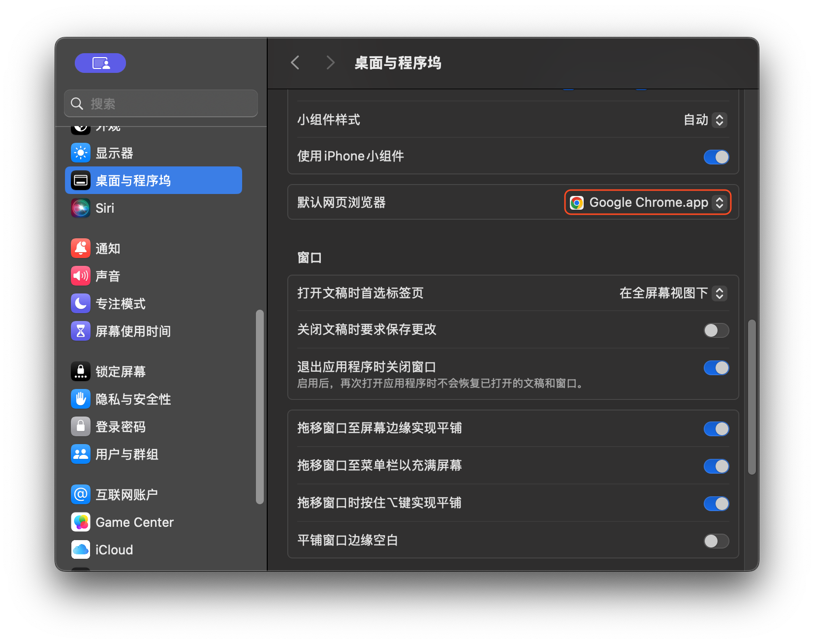Click the purple screen sharing button
The image size is (814, 644).
point(100,63)
